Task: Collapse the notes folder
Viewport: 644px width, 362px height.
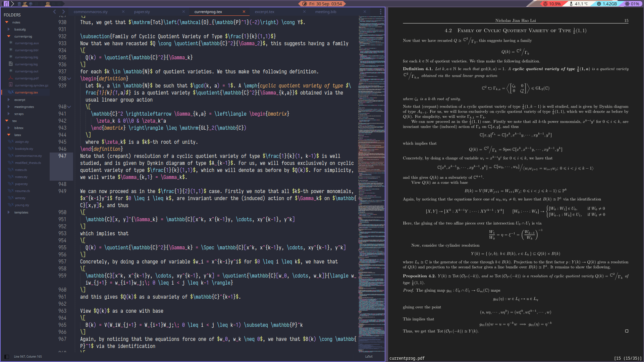Action: click(7, 22)
